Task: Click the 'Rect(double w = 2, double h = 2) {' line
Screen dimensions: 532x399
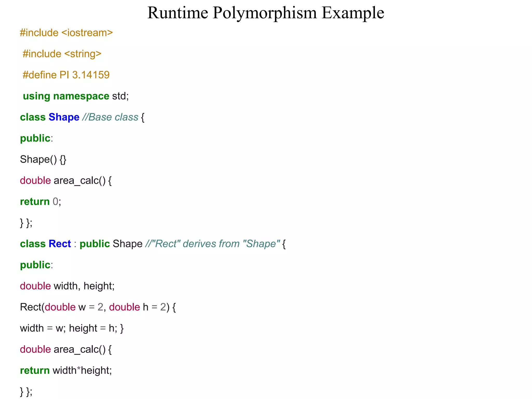Action: click(98, 307)
